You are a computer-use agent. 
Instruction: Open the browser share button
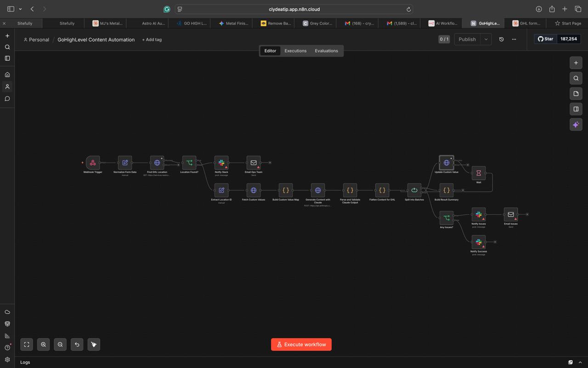(552, 9)
